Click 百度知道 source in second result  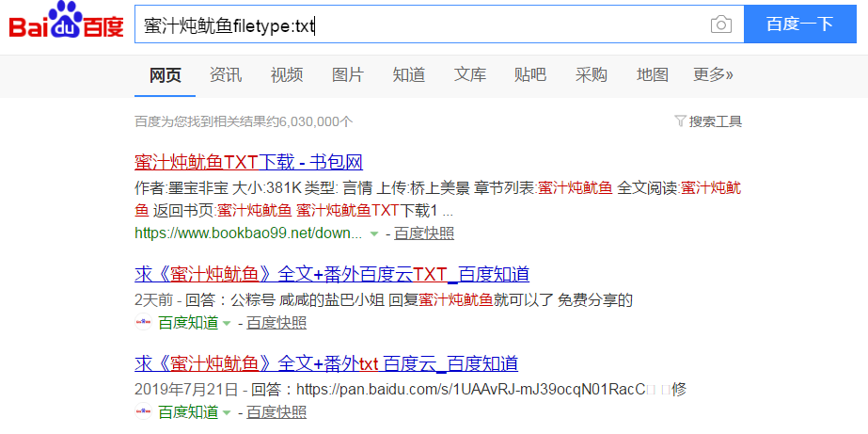188,323
